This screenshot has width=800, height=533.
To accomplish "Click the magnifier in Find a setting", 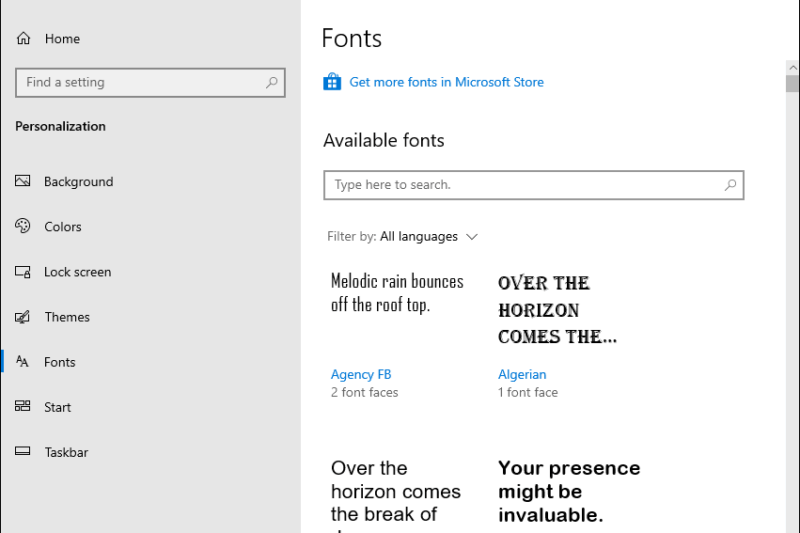I will [x=272, y=82].
